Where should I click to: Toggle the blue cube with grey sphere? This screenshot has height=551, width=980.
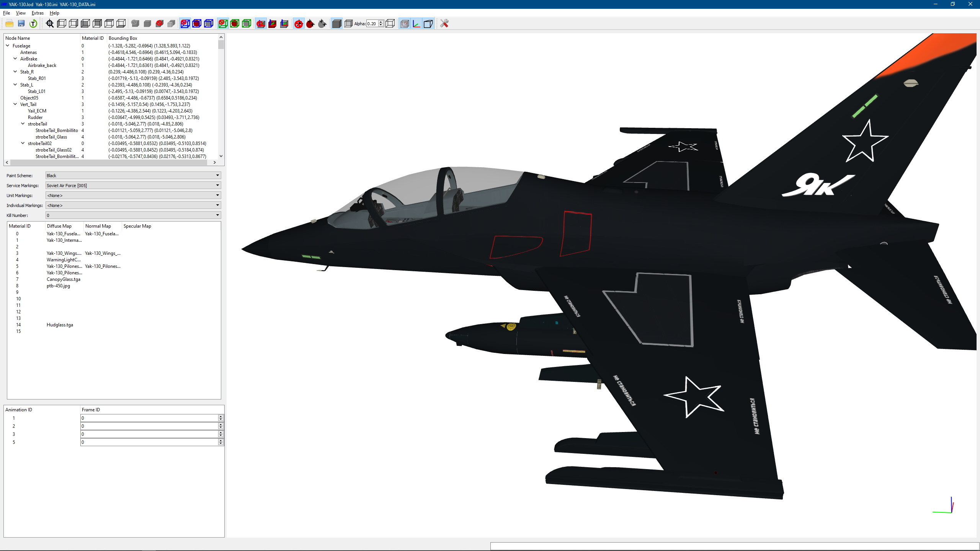[209, 24]
